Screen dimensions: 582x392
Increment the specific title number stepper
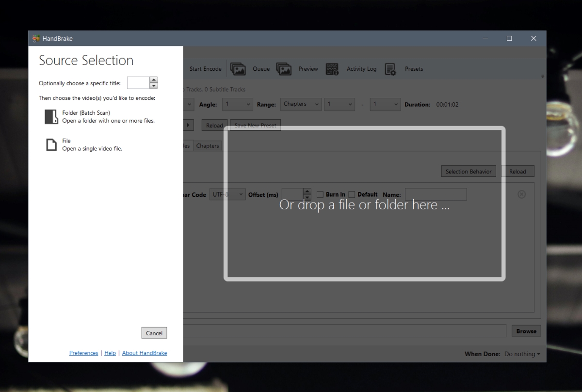155,80
